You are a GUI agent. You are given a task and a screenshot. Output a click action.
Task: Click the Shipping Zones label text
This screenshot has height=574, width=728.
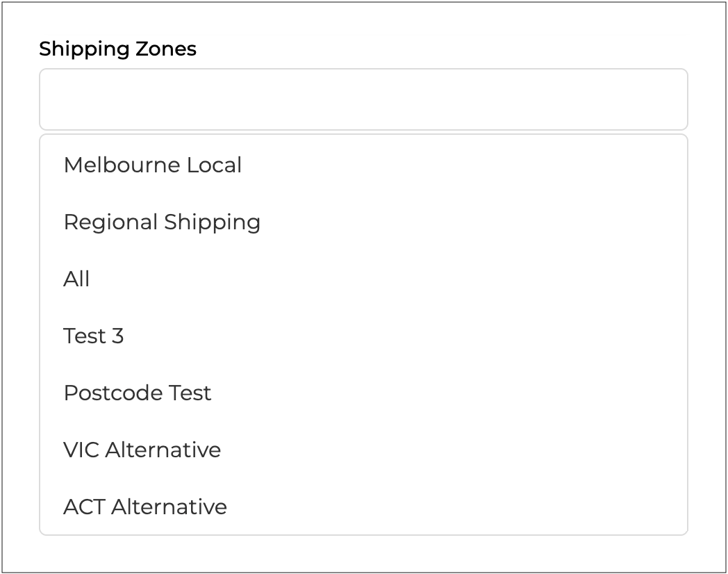[117, 49]
